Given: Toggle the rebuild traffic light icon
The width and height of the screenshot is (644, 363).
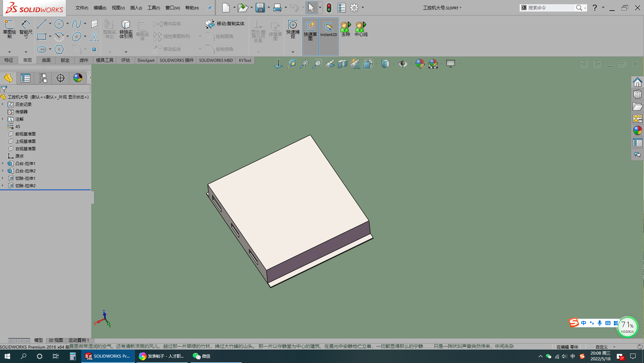Looking at the screenshot, I should (329, 8).
